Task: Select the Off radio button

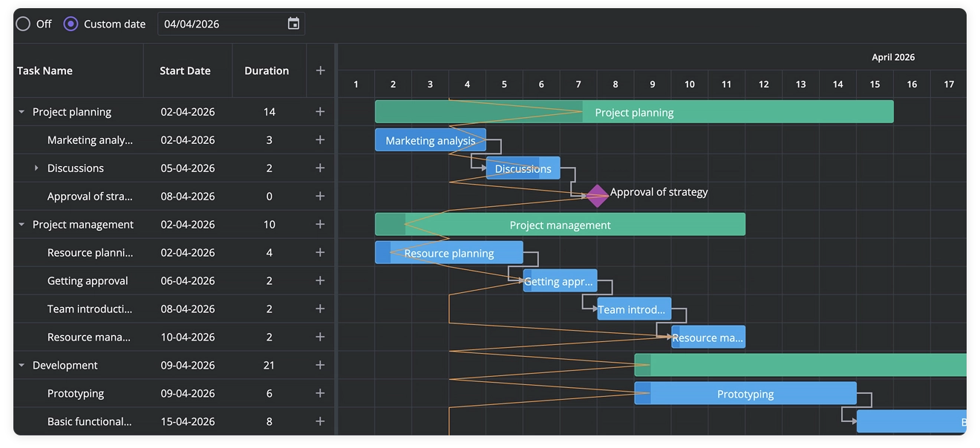Action: 23,24
